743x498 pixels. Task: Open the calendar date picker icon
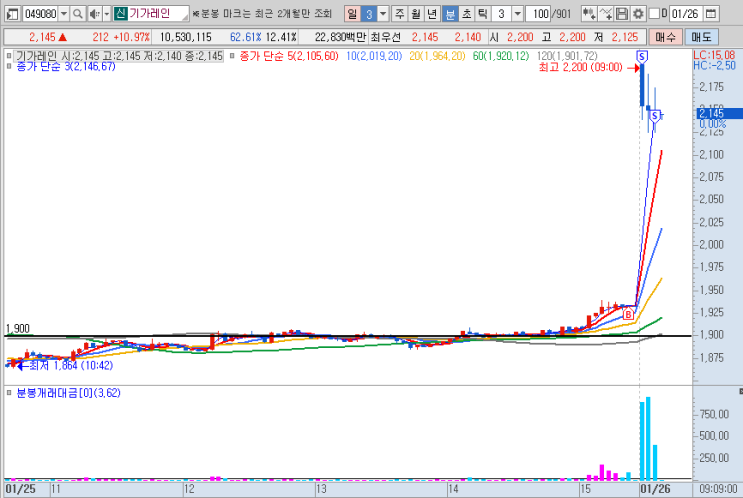click(711, 14)
